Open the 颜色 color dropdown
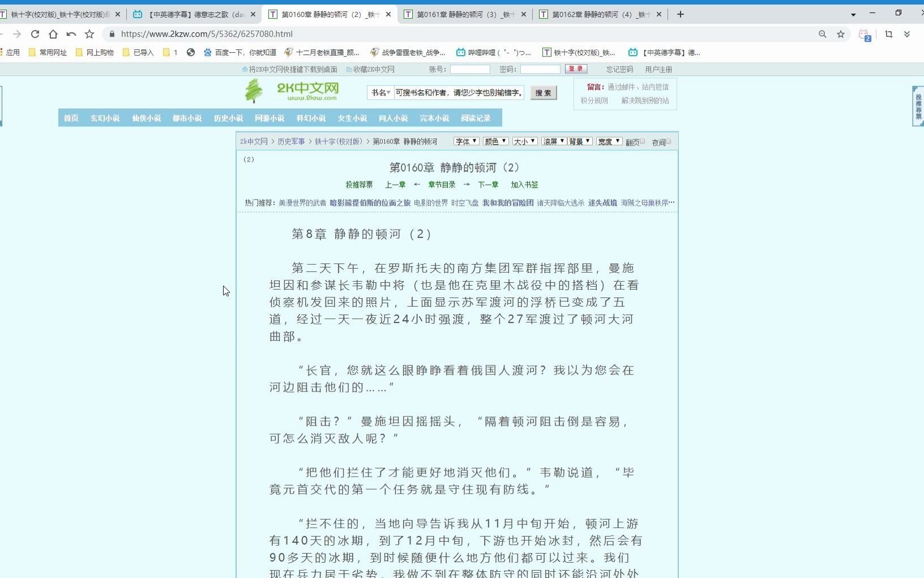The image size is (924, 578). (495, 141)
